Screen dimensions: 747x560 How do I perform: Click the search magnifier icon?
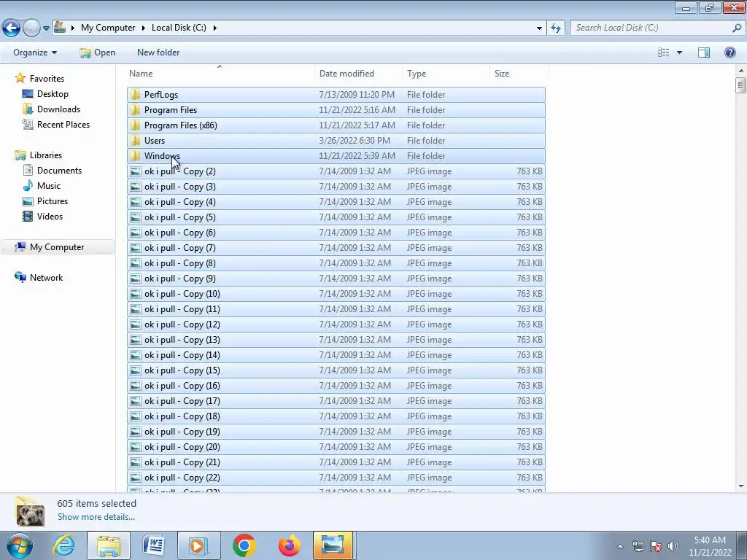737,28
